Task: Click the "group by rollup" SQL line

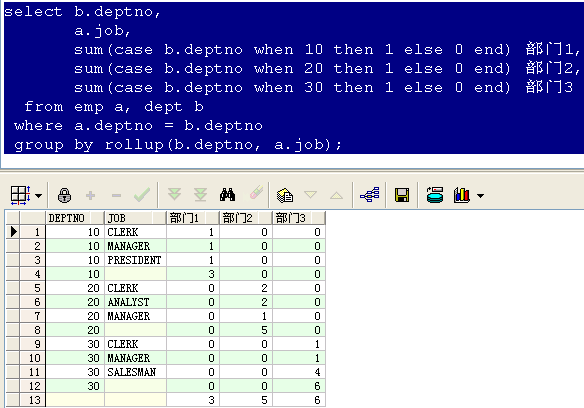Action: point(178,145)
